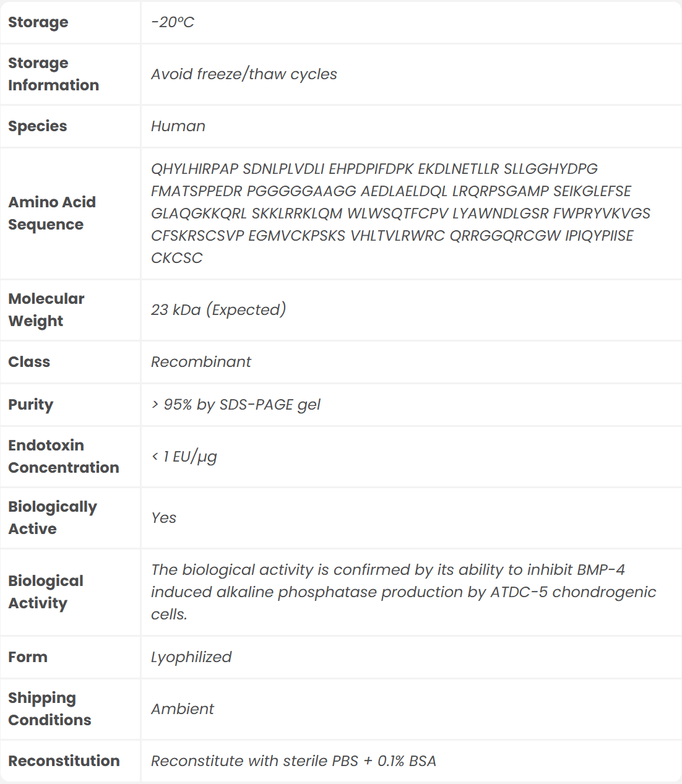Click the "< 1 EU/µg" endotoxin value
Screen dimensions: 682x784
(184, 457)
